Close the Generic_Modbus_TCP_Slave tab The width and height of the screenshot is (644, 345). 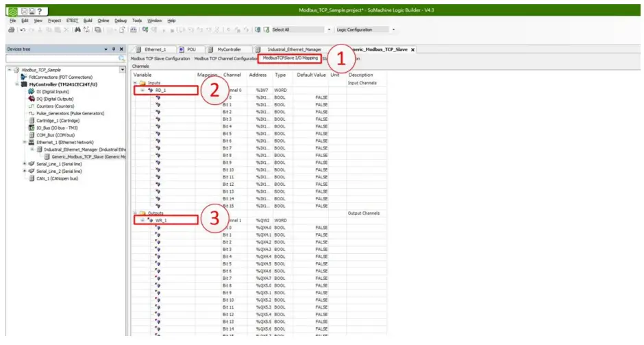413,50
